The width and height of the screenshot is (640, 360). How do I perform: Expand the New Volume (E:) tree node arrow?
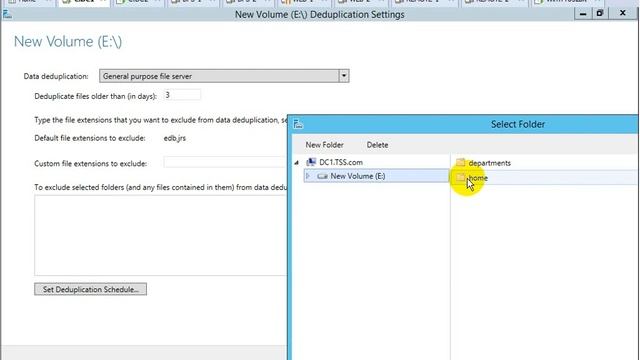point(308,176)
